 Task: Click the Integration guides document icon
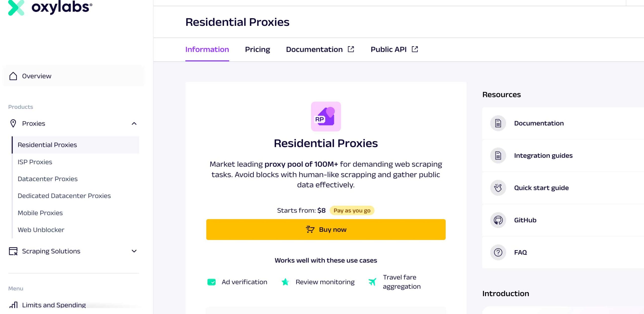coord(498,155)
